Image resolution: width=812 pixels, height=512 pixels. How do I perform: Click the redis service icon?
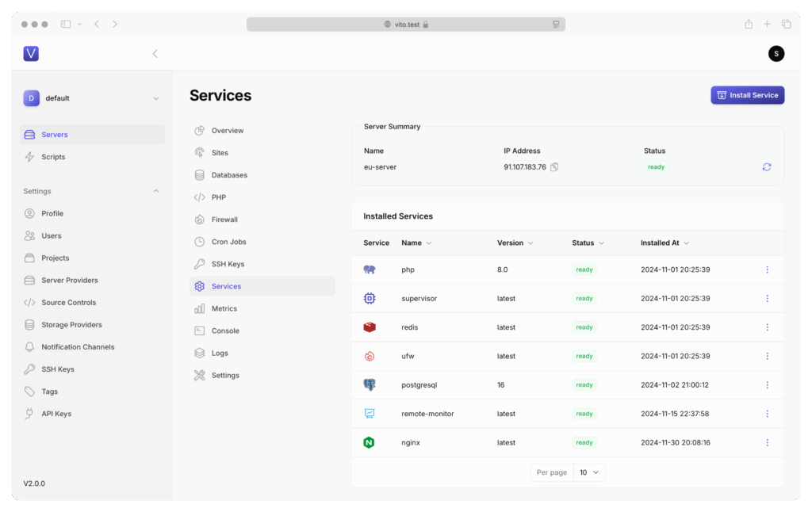pyautogui.click(x=369, y=327)
